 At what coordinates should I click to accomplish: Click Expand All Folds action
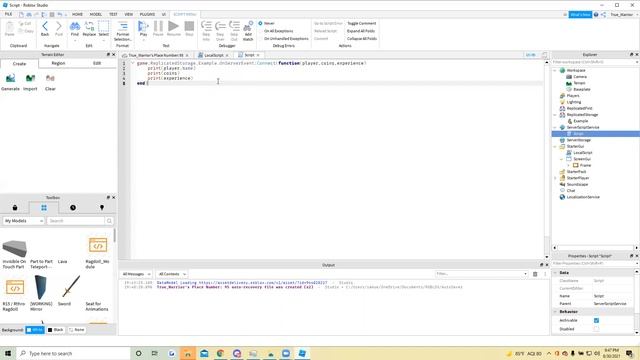click(360, 31)
